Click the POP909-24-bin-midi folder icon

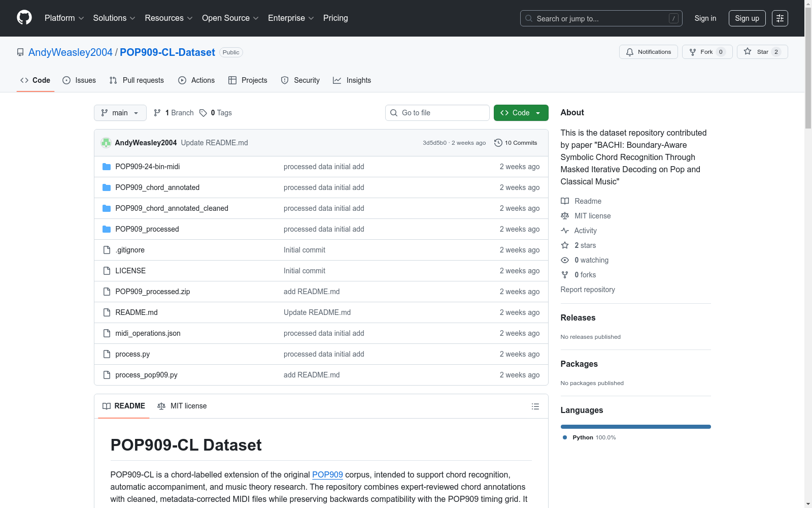pos(107,167)
